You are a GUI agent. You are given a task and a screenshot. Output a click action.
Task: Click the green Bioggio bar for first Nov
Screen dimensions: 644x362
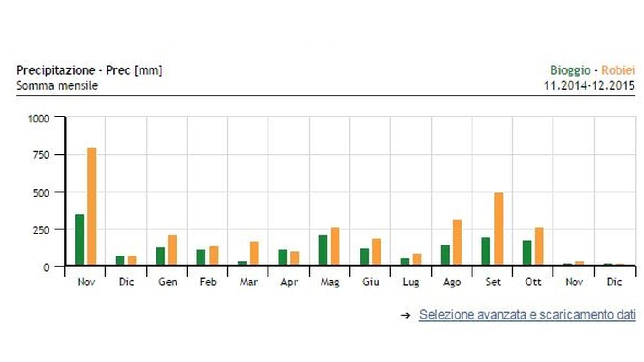(x=80, y=240)
